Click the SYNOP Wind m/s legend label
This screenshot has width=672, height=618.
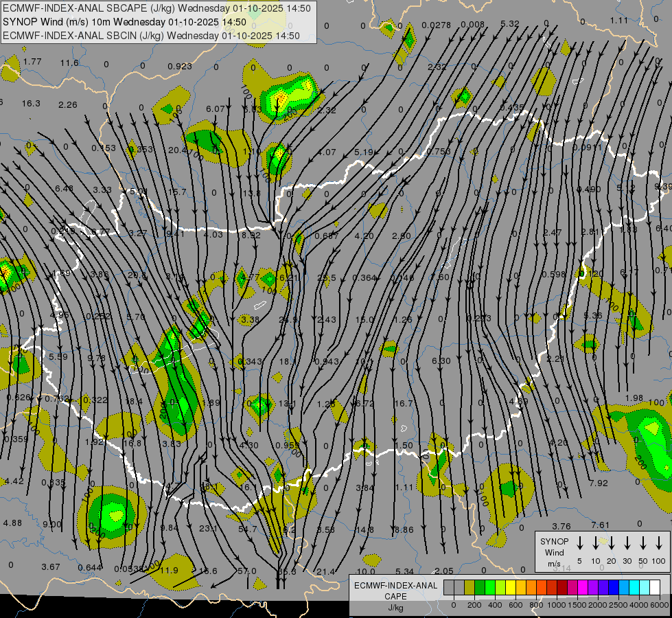(x=554, y=552)
